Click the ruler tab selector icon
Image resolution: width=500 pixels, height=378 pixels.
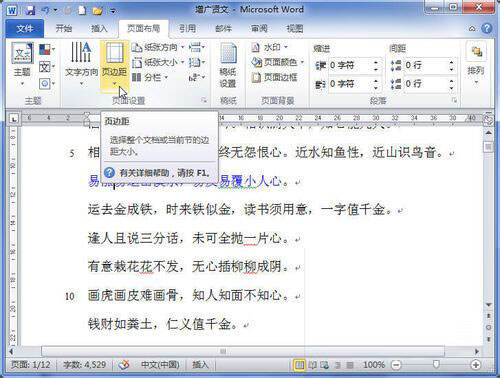coord(14,118)
